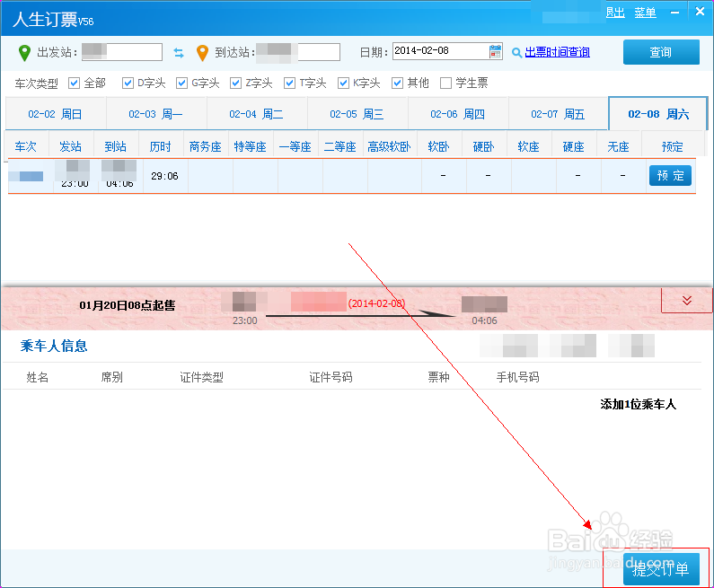This screenshot has height=588, width=714.
Task: Enable the 学生票 checkbox
Action: (445, 83)
